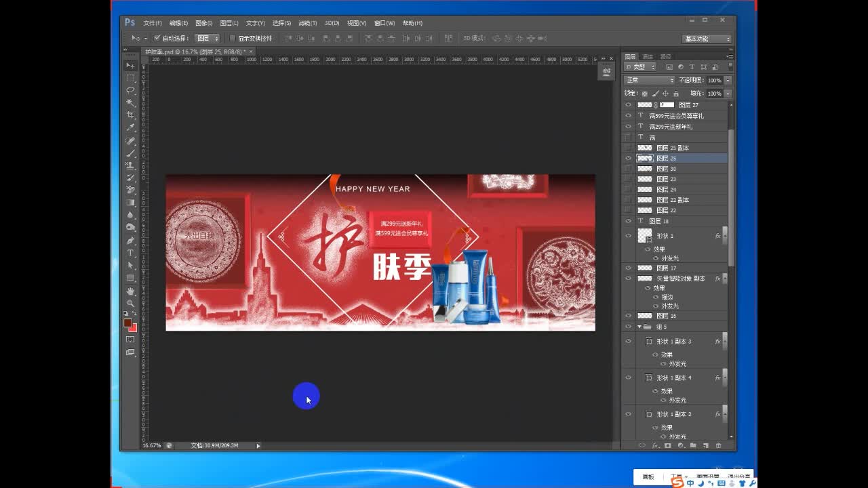Select the Horizontal Type tool
868x488 pixels.
click(x=130, y=253)
